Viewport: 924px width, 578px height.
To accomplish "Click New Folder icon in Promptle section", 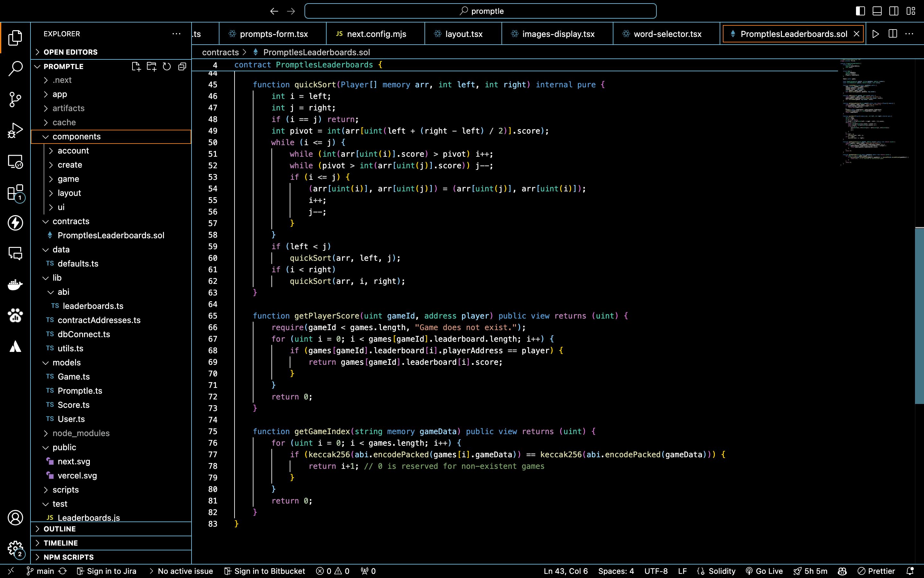I will pos(151,66).
